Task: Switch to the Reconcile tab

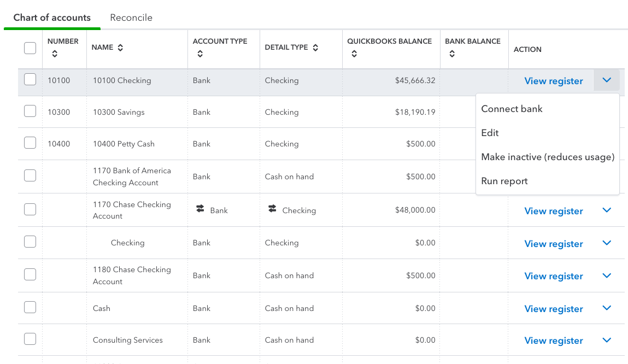Action: (131, 17)
